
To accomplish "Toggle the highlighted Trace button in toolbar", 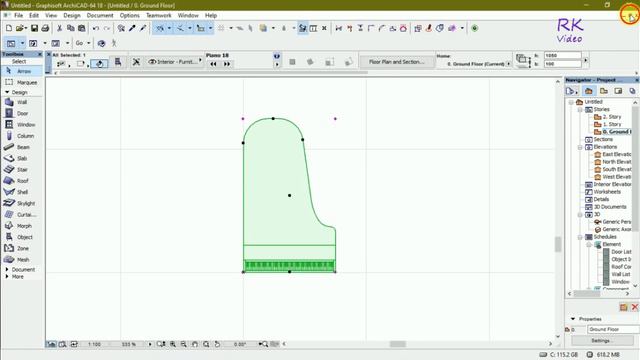I will (302, 28).
